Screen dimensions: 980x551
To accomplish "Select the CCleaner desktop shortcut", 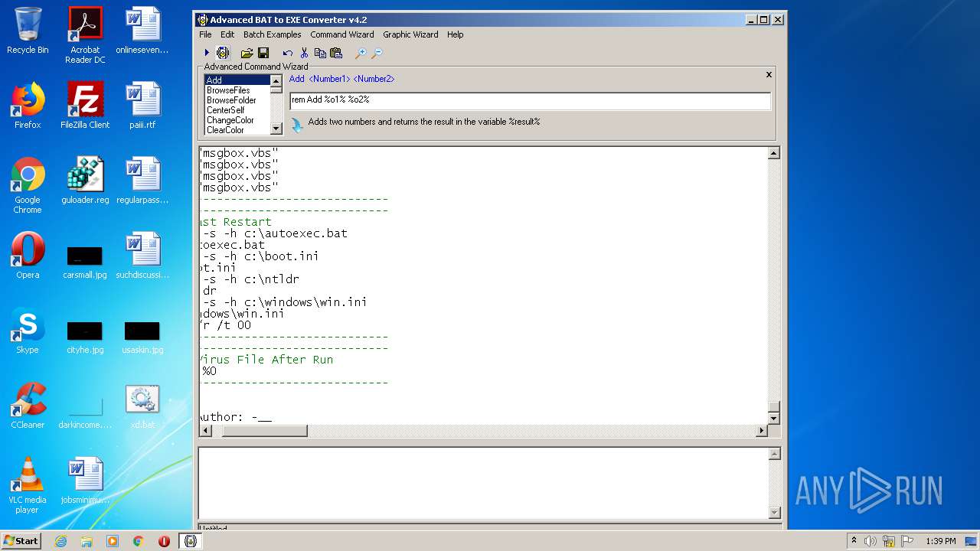I will [x=28, y=406].
